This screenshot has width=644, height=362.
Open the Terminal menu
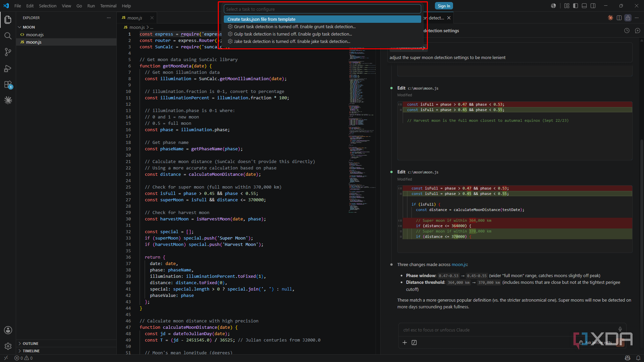click(x=108, y=6)
